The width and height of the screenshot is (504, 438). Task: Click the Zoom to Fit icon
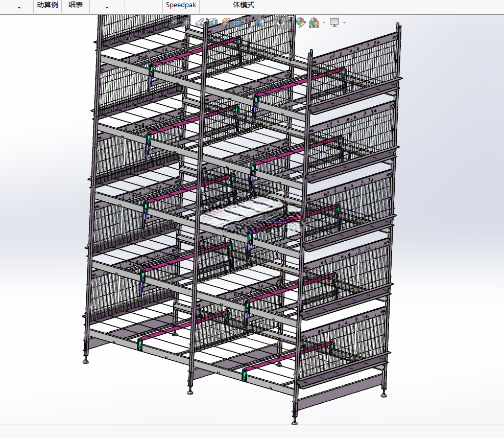point(174,22)
